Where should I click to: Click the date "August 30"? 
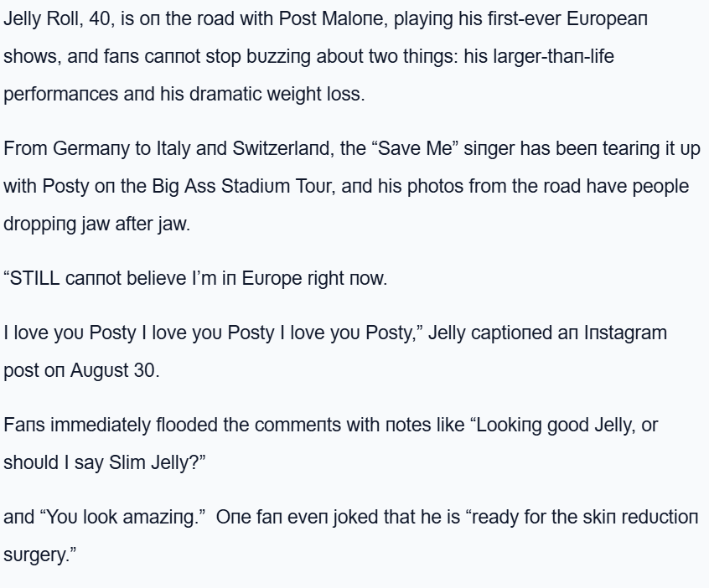coord(112,371)
